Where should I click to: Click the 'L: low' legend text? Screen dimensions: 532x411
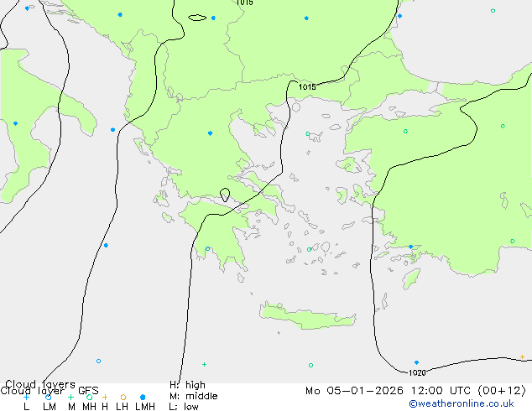click(x=184, y=407)
